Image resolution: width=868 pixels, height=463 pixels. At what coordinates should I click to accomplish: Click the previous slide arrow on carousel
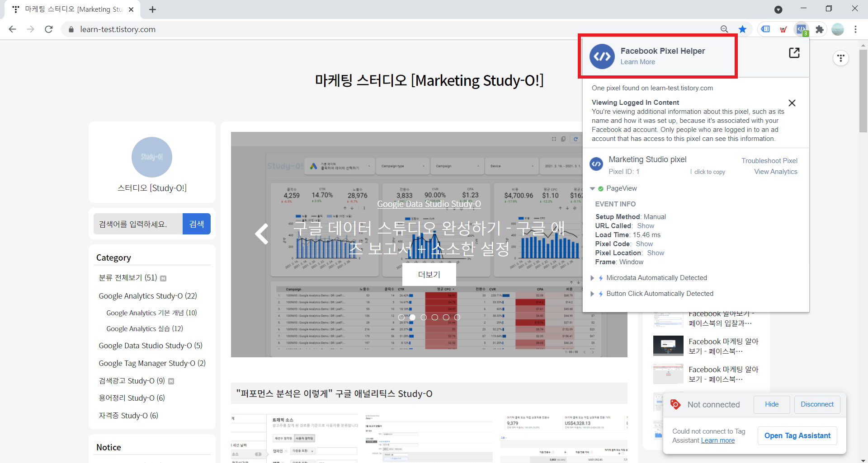(262, 234)
